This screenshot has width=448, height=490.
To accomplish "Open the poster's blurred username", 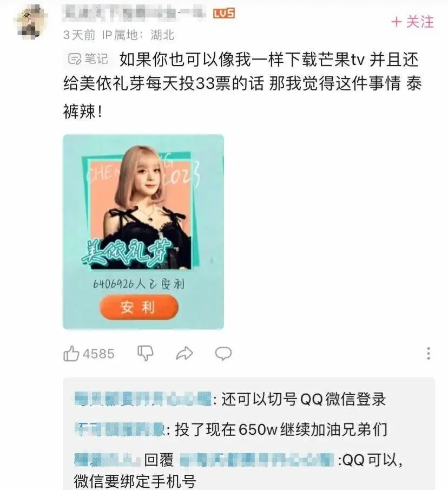I will (134, 14).
